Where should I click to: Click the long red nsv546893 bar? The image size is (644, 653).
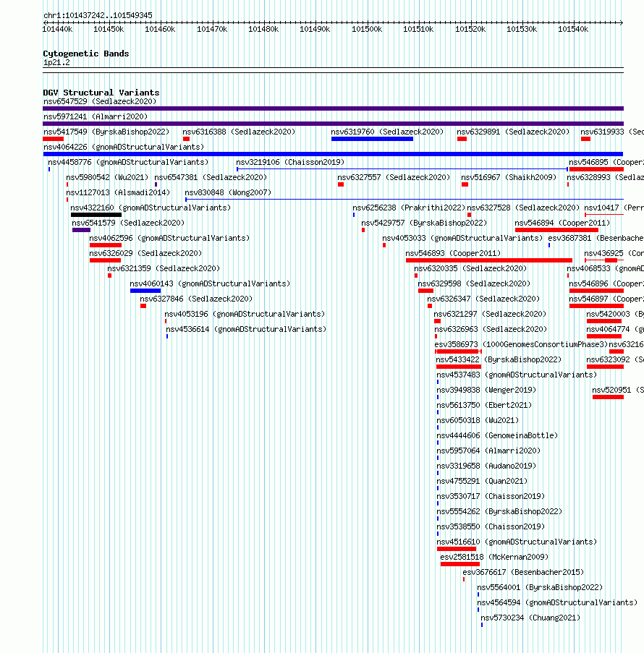[x=489, y=260]
